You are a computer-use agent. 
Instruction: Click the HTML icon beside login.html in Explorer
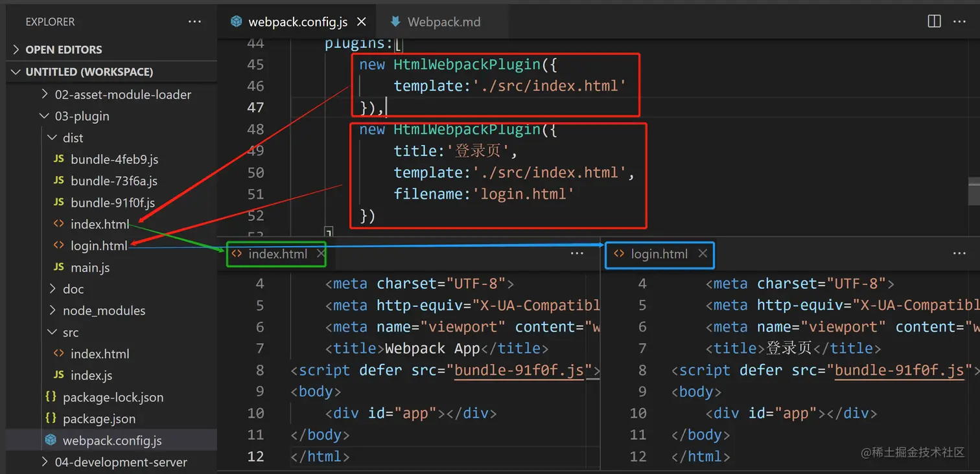tap(59, 245)
